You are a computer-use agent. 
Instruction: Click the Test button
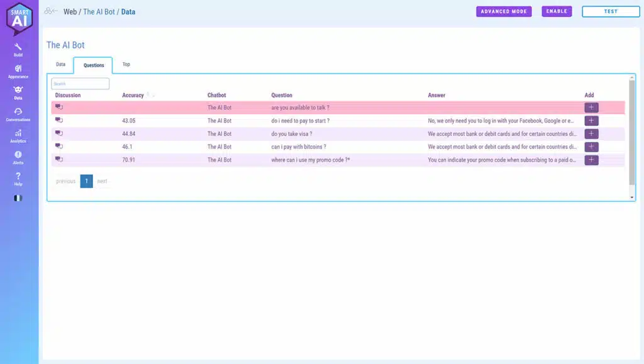pos(610,11)
